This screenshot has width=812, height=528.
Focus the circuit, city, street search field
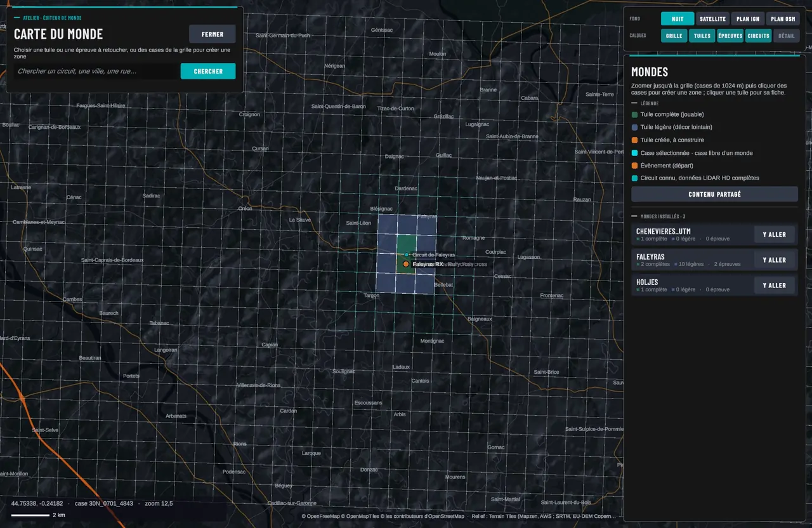point(96,71)
